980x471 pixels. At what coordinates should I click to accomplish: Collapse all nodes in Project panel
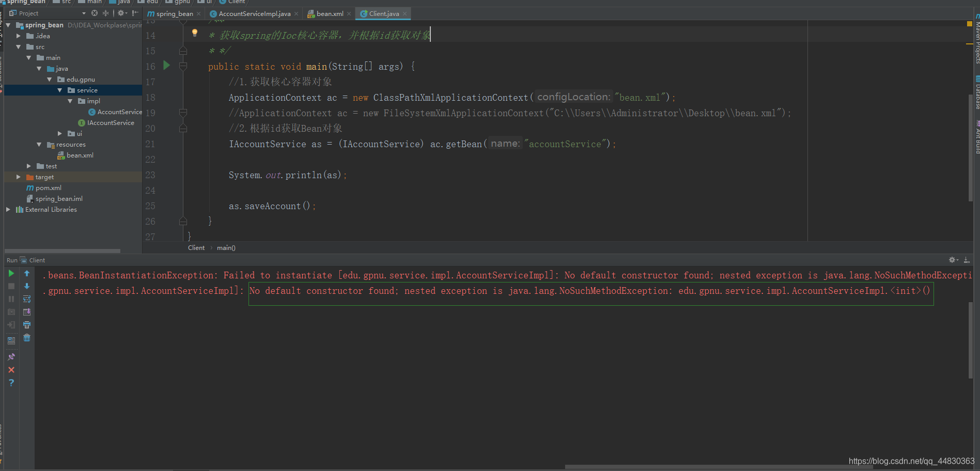point(105,13)
